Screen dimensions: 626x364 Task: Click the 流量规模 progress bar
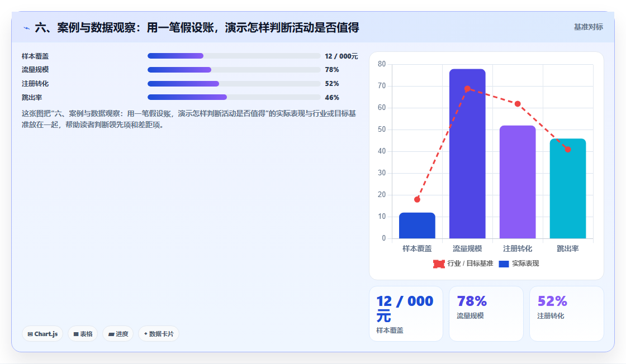point(234,70)
